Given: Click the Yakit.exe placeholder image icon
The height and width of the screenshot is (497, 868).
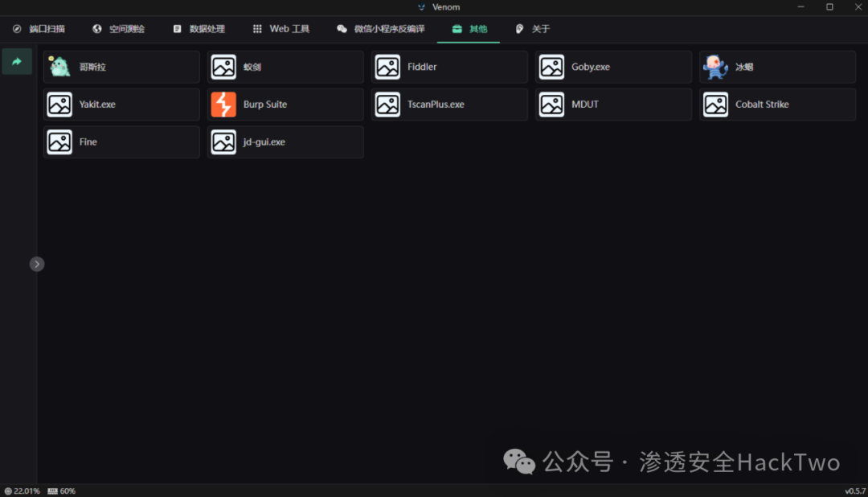Looking at the screenshot, I should (59, 105).
